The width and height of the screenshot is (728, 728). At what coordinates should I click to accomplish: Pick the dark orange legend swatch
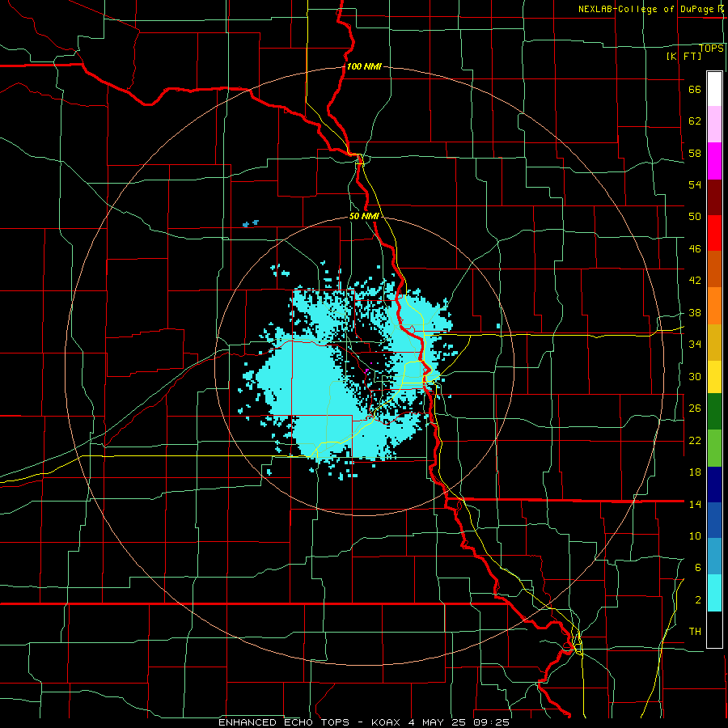714,269
